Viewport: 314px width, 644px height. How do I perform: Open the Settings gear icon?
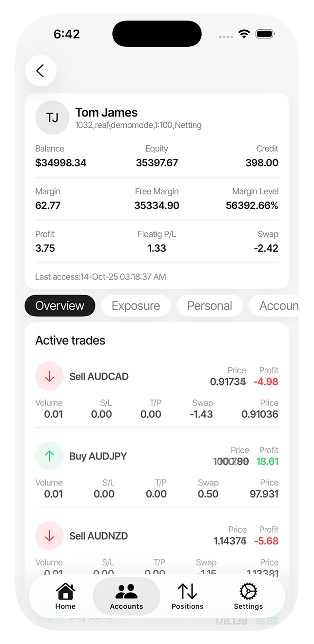tap(248, 591)
